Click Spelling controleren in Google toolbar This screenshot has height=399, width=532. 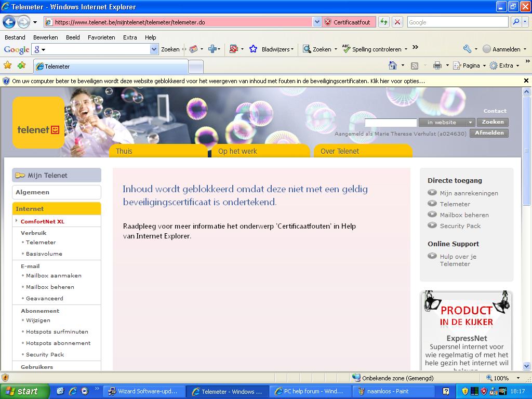tap(376, 49)
